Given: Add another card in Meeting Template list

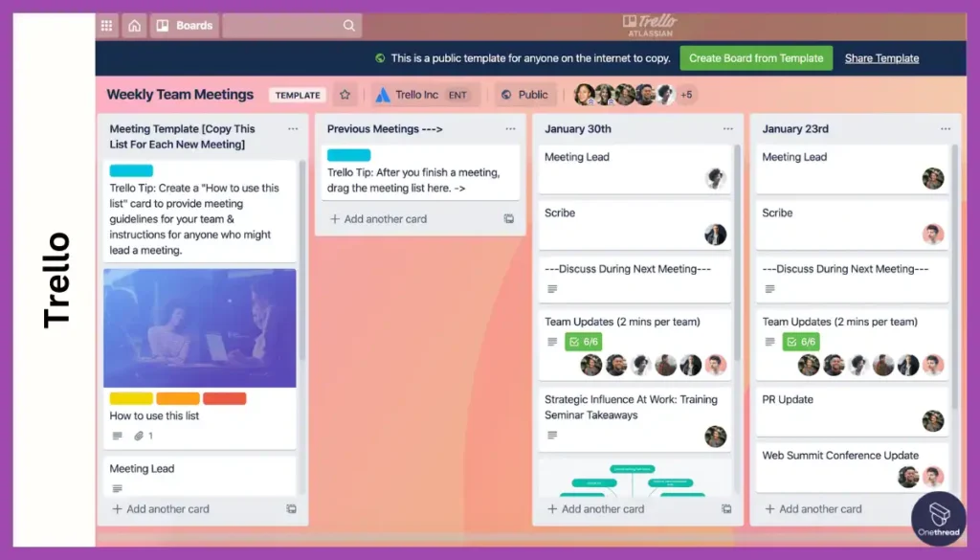Looking at the screenshot, I should [161, 508].
